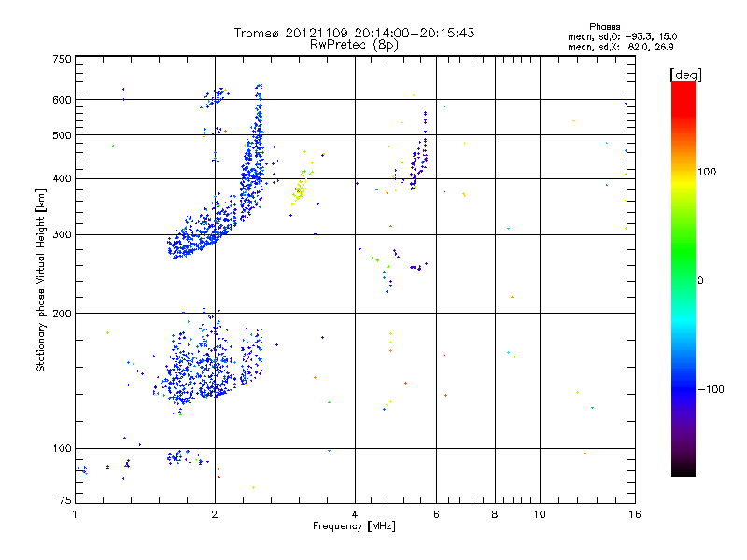This screenshot has width=747, height=560.
Task: Click the 'Phases' header text
Action: pyautogui.click(x=604, y=27)
